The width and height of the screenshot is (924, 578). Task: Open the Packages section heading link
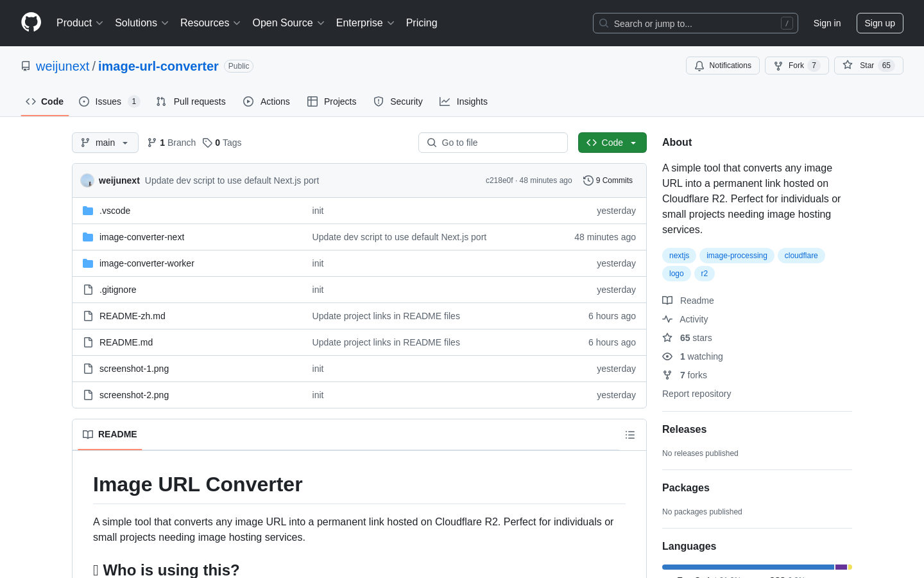point(685,488)
